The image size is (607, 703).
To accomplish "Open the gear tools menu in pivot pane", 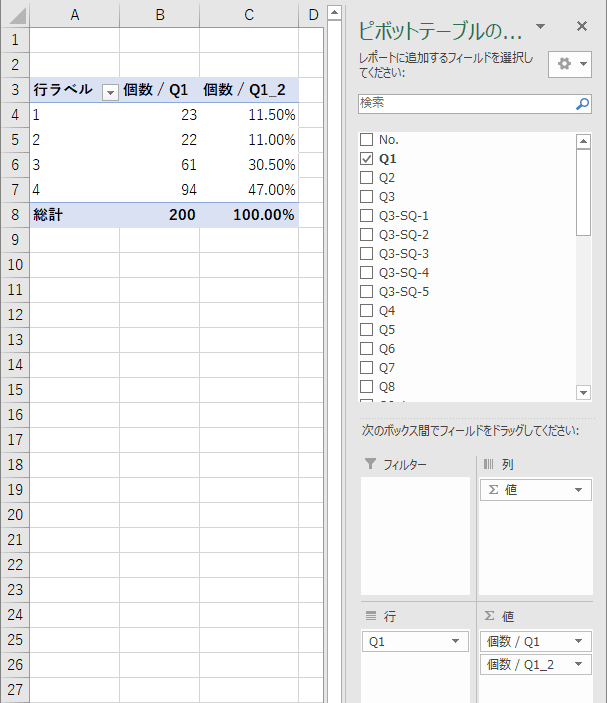I will click(x=571, y=64).
